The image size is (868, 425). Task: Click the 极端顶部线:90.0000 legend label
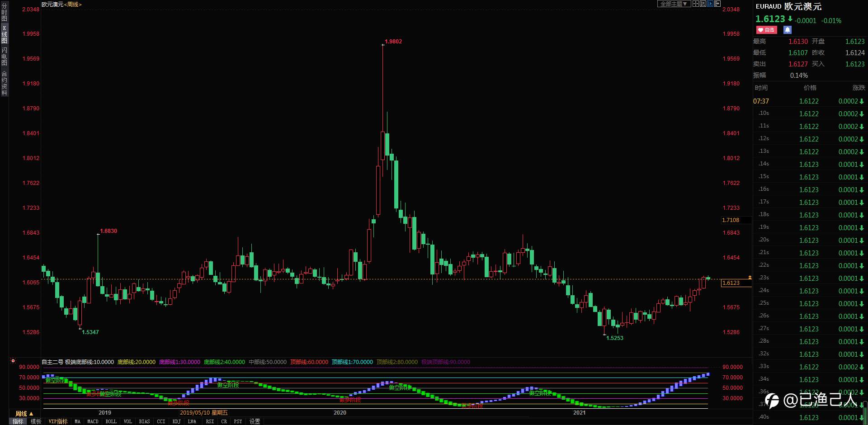(446, 362)
